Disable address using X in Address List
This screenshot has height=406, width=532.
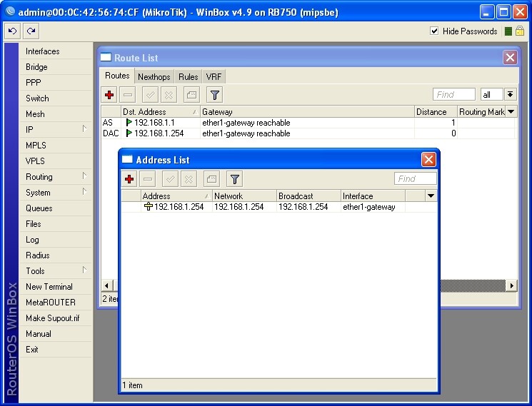pos(189,179)
